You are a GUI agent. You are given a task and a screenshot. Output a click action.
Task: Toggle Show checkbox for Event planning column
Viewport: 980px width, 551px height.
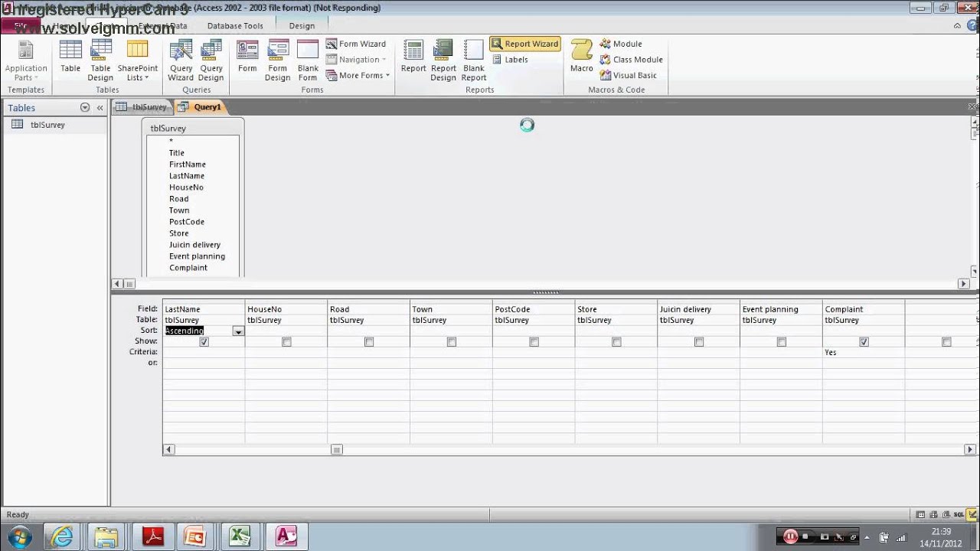[x=782, y=342]
